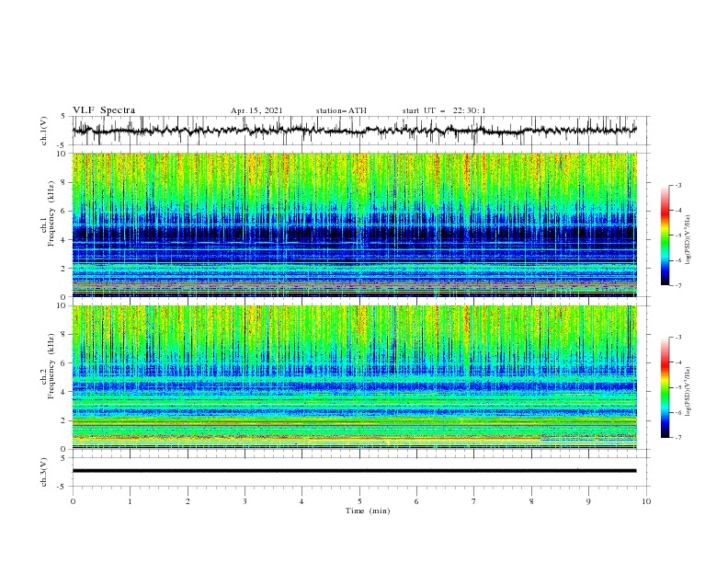The width and height of the screenshot is (728, 563).
Task: Click the ch.3 flat voltage trace
Action: tap(354, 471)
